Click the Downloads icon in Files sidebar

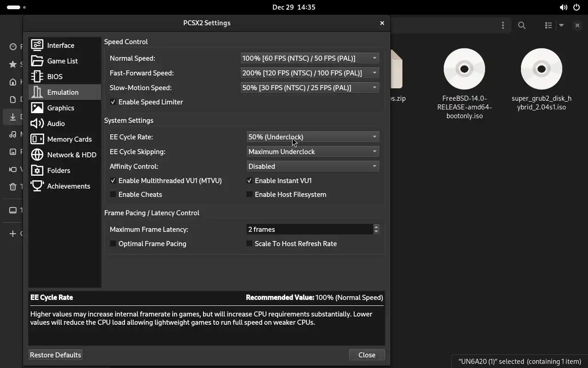(x=13, y=117)
